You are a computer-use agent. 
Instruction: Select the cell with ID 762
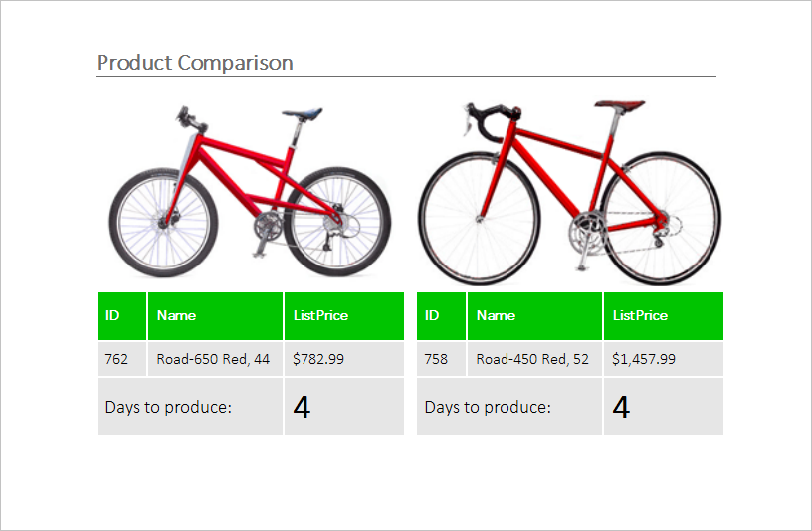tap(121, 359)
